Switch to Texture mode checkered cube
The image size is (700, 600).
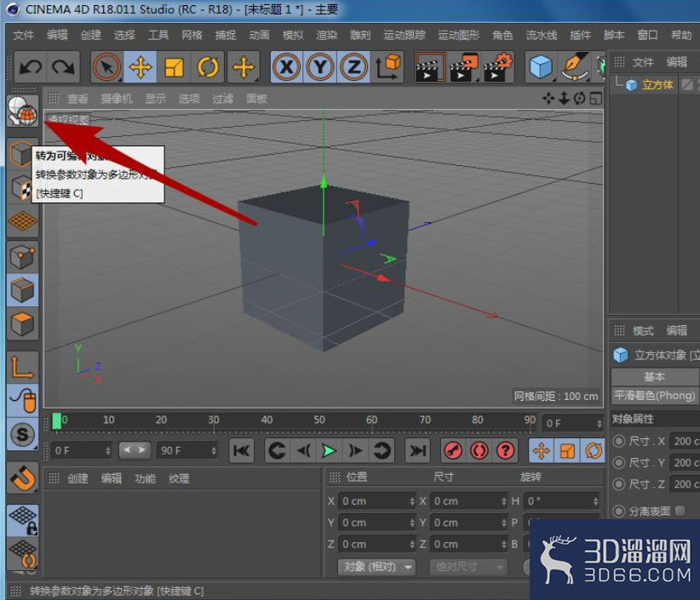point(20,187)
